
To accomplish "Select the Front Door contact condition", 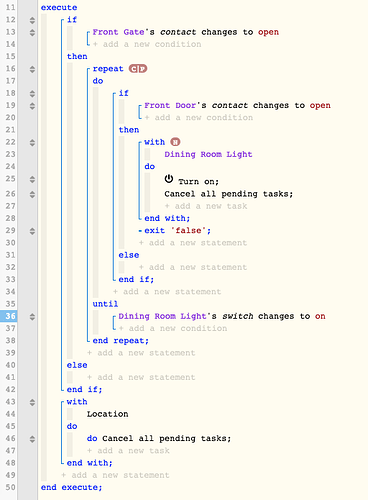I will [237, 106].
